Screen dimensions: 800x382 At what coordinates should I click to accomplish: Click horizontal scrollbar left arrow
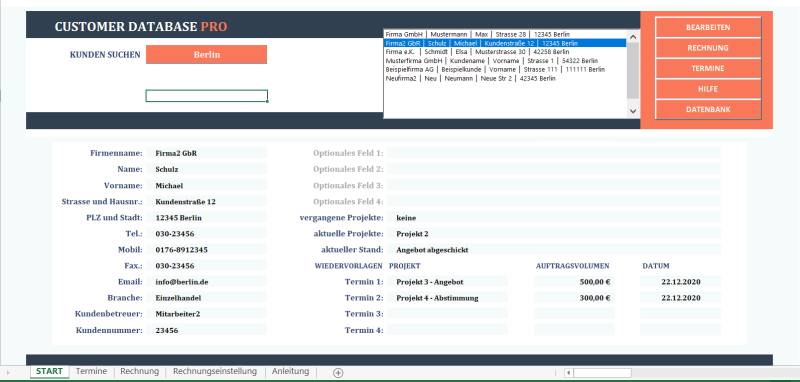point(569,373)
